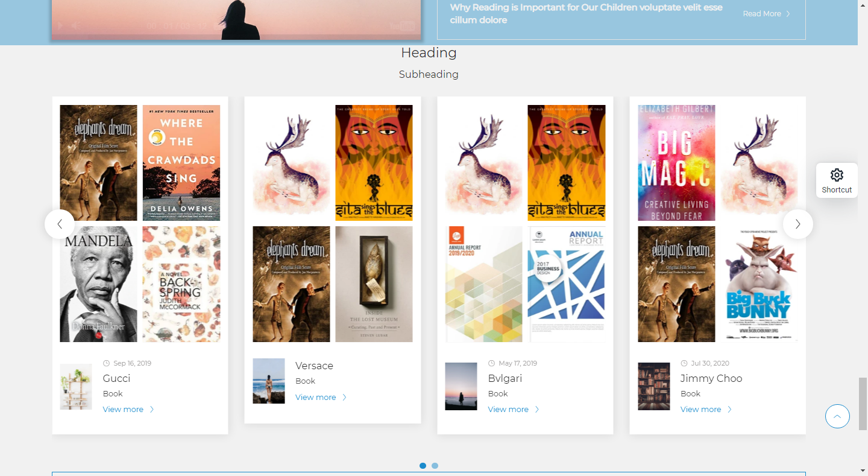
Task: Open the Gucci title
Action: pos(116,378)
